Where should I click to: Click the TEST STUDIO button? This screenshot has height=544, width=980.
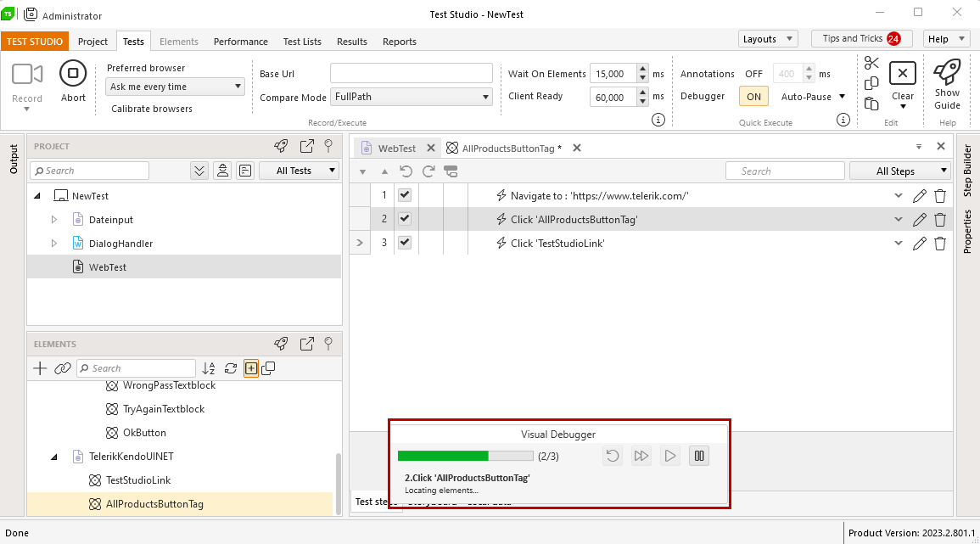click(35, 42)
